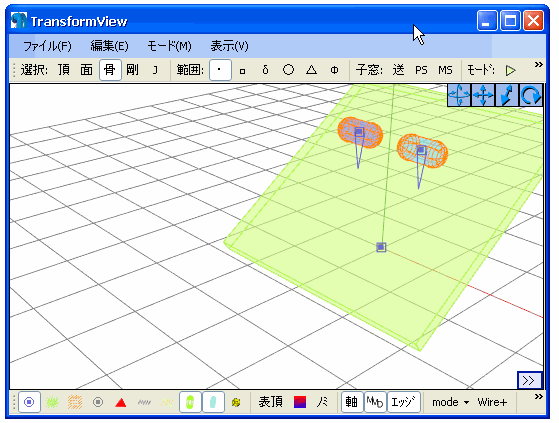Click the circular arrow rotate gizmo icon
Viewport: 559px width, 423px height.
click(531, 95)
